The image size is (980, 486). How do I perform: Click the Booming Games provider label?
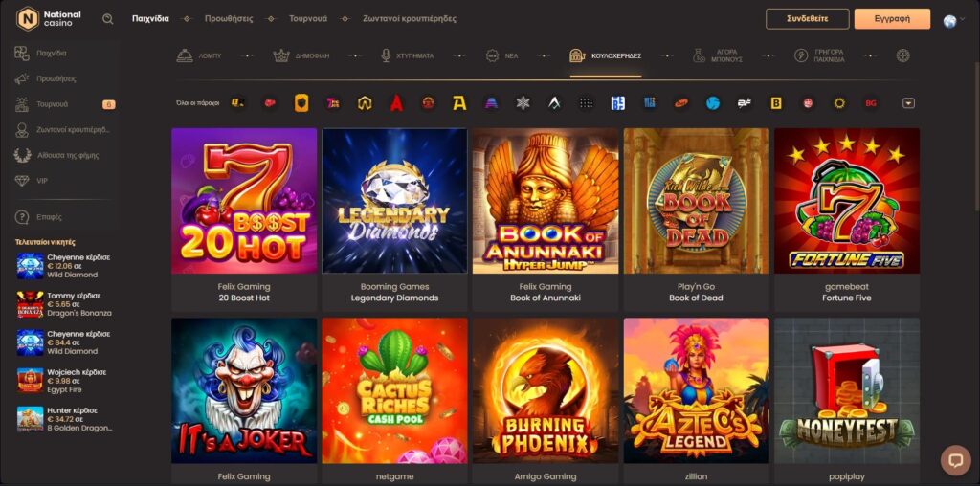(394, 287)
